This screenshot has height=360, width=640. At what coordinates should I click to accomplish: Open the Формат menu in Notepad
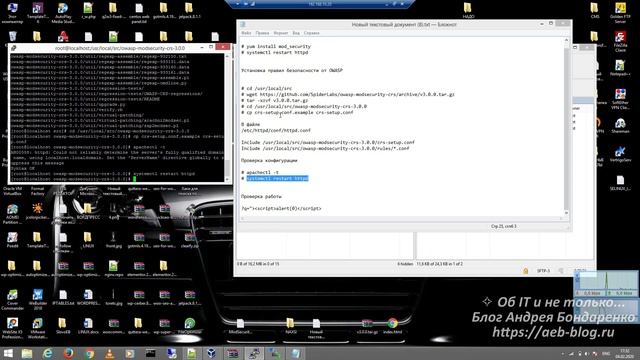(x=281, y=33)
